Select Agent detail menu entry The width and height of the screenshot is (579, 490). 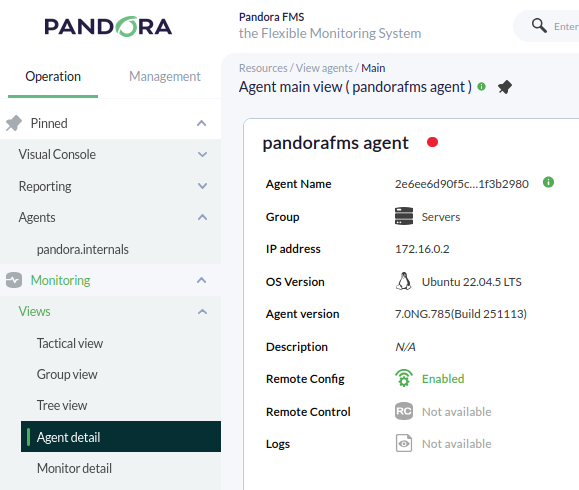pyautogui.click(x=121, y=437)
